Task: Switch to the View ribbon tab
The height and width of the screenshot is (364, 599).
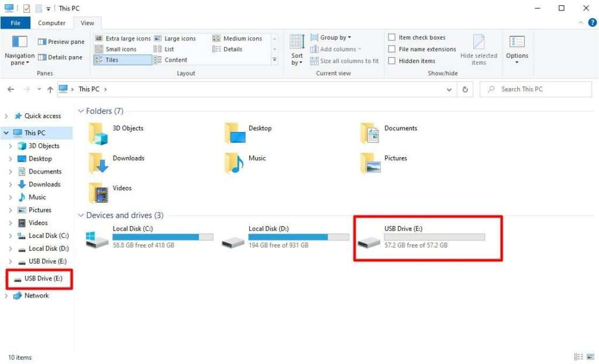Action: click(87, 23)
